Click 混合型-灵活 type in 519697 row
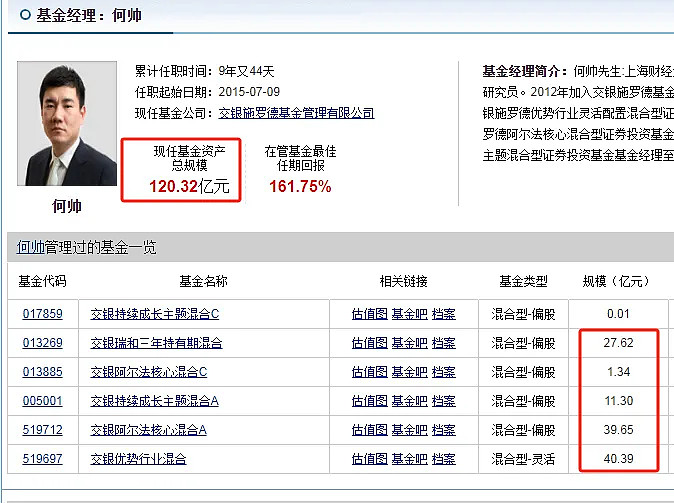The width and height of the screenshot is (674, 503). pos(523,459)
